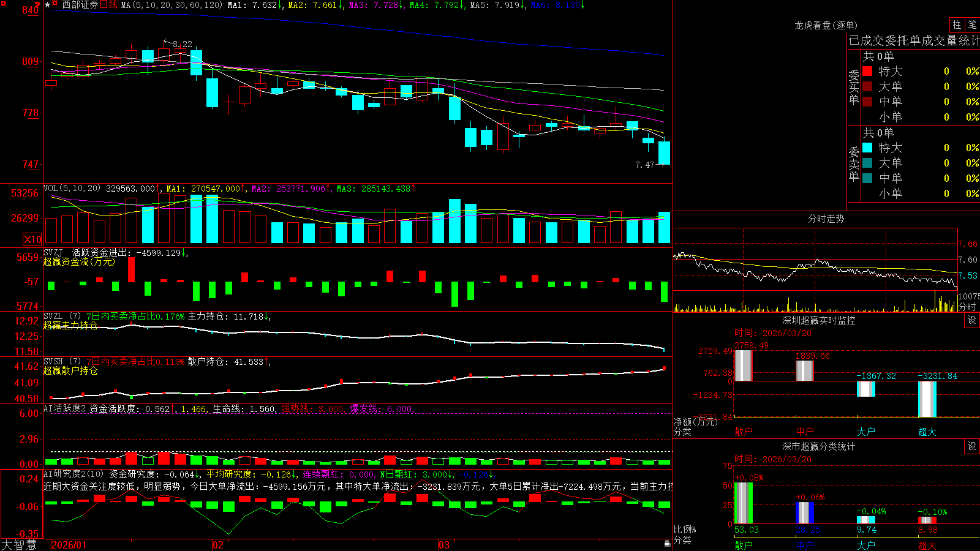
Task: Click the 西部证券 stock name
Action: (x=80, y=5)
